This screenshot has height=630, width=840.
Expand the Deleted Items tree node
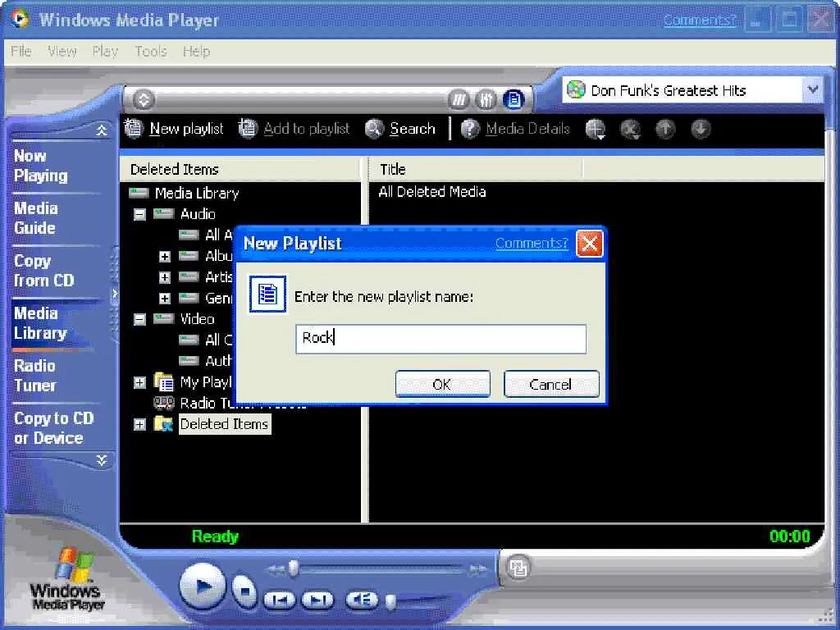click(139, 424)
